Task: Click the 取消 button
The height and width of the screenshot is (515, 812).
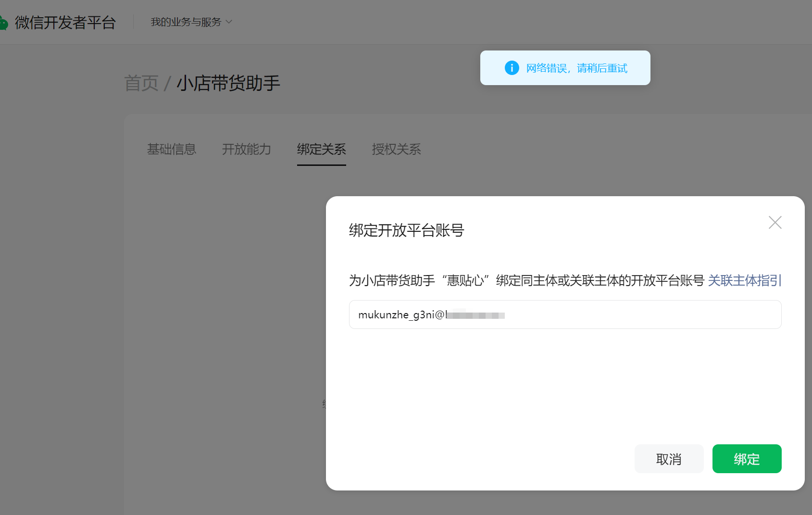Action: (x=669, y=459)
